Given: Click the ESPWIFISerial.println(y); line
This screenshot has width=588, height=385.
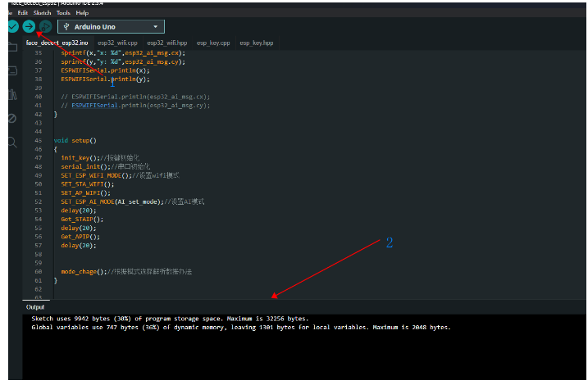Looking at the screenshot, I should click(x=105, y=79).
